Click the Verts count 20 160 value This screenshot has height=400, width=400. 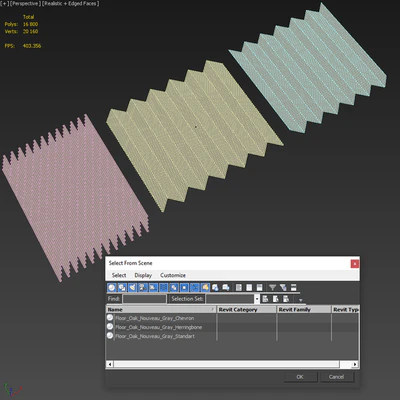(30, 32)
